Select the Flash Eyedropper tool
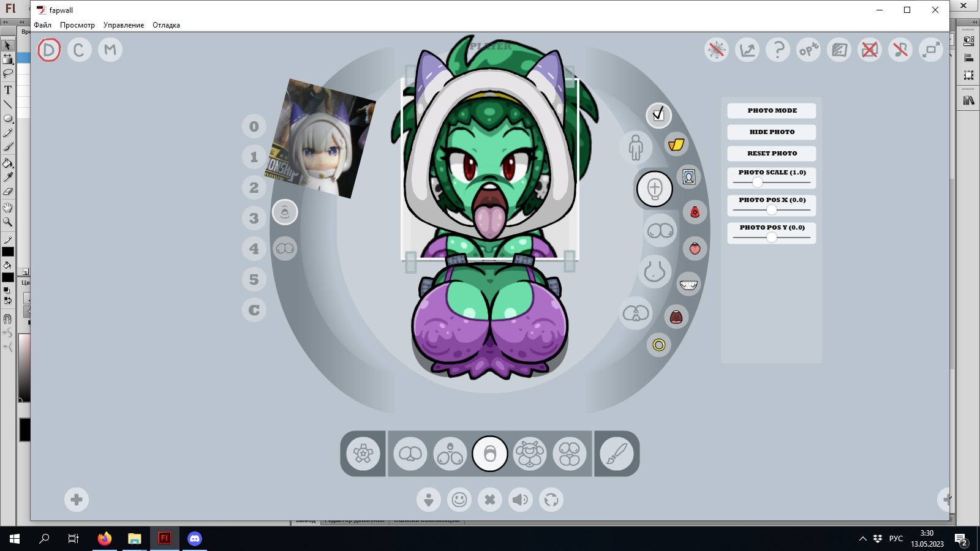The image size is (980, 551). coord(8,177)
